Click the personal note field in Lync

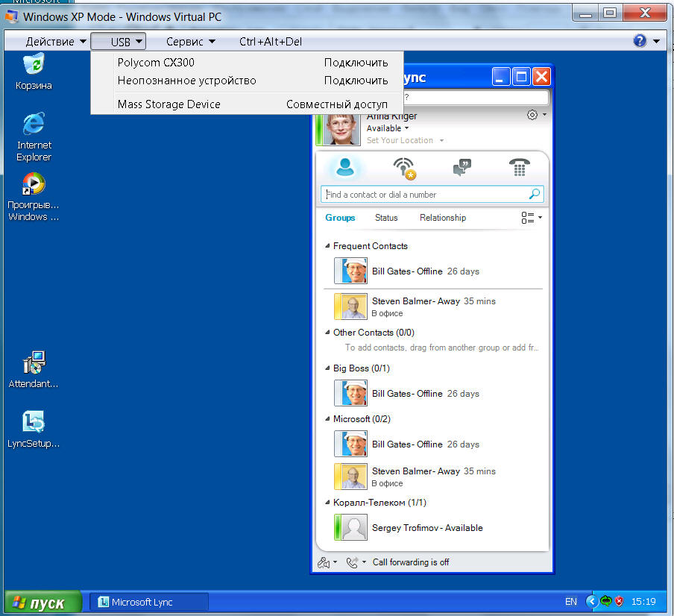pyautogui.click(x=476, y=98)
